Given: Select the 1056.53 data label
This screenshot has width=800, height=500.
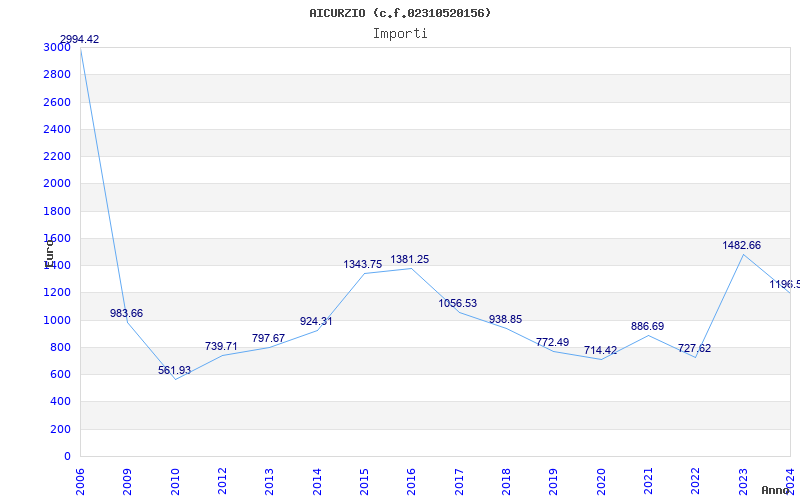Looking at the screenshot, I should pos(458,303).
